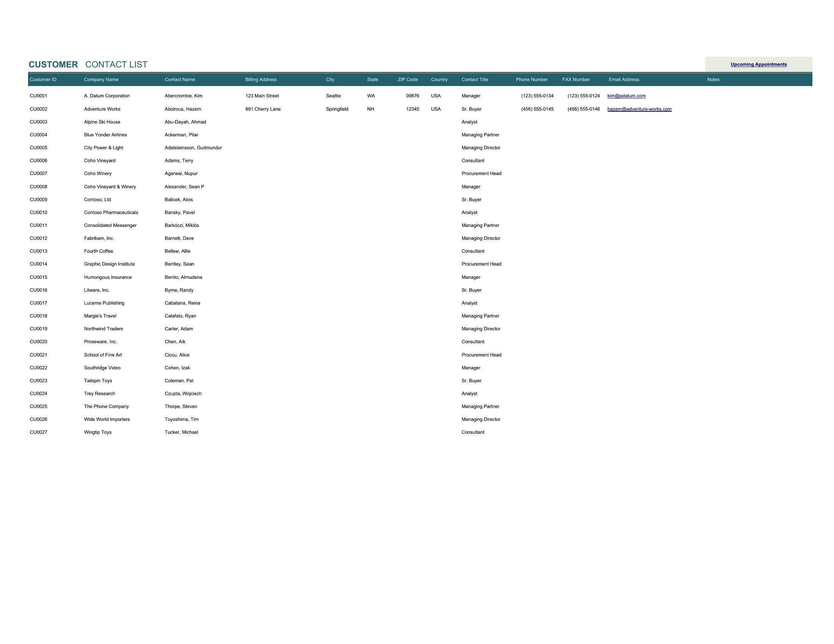Select the Fabrikam, Inc. cell
The image size is (834, 644).
point(99,238)
